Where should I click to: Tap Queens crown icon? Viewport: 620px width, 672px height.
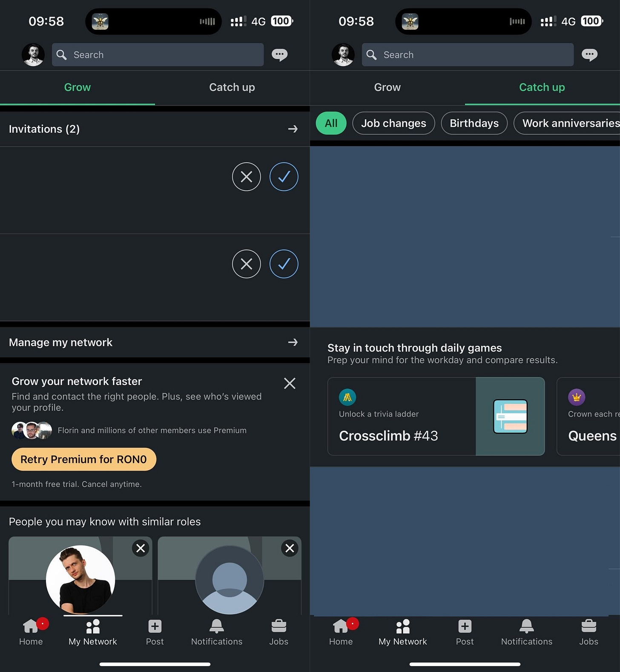coord(577,397)
